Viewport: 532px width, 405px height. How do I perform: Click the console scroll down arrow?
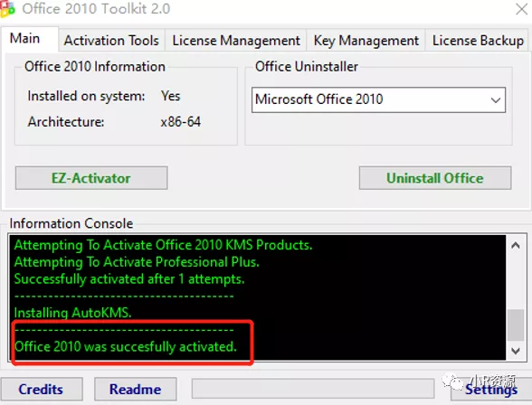516,351
